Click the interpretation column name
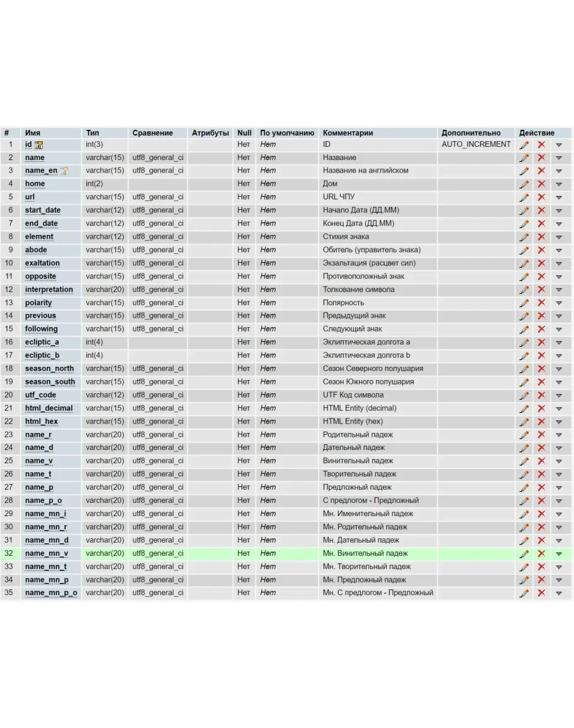Image resolution: width=574 pixels, height=728 pixels. [x=49, y=290]
